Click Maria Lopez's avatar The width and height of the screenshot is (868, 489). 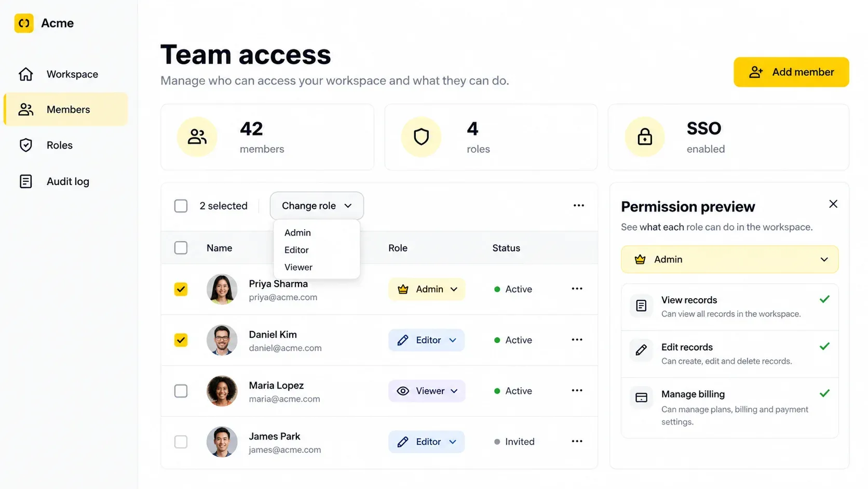[222, 391]
